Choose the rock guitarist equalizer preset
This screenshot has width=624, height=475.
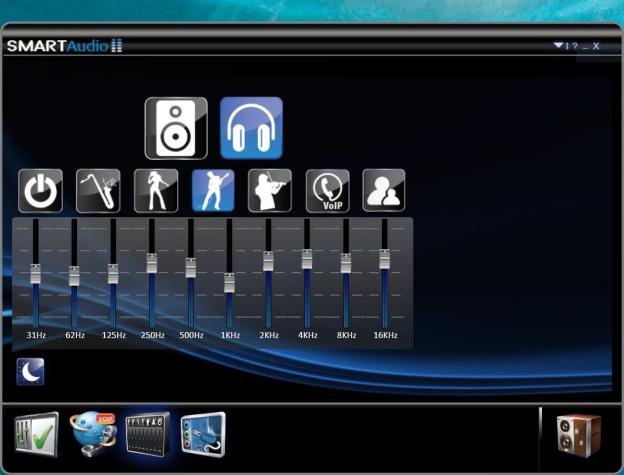click(x=213, y=190)
